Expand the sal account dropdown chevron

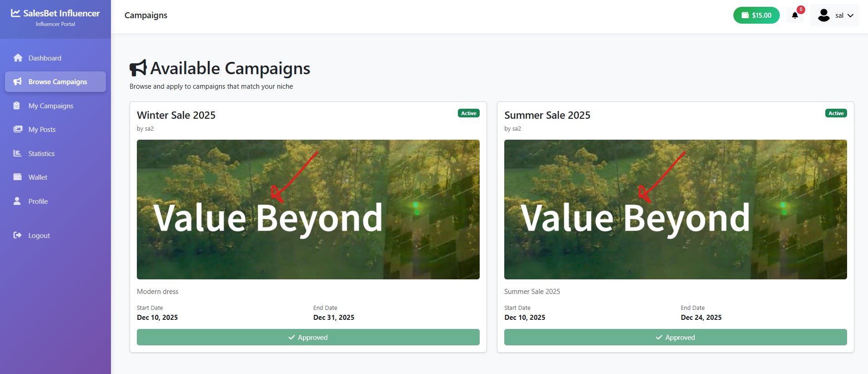[x=850, y=15]
